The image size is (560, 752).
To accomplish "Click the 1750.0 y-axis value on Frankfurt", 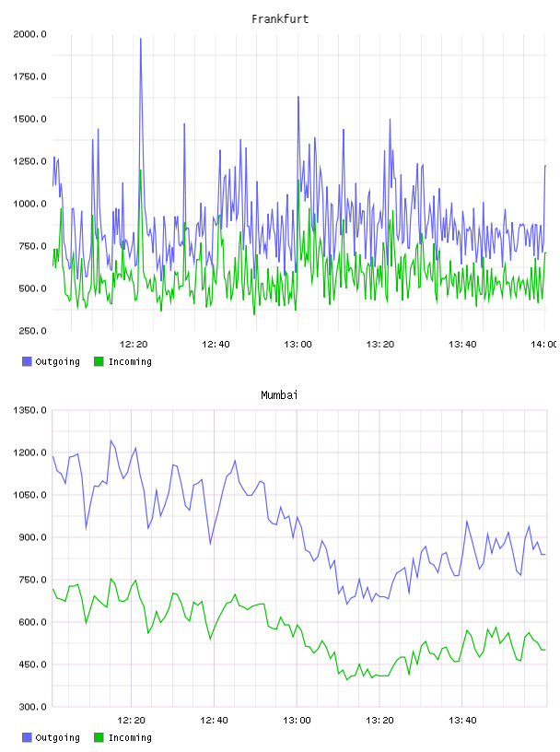I will click(29, 76).
